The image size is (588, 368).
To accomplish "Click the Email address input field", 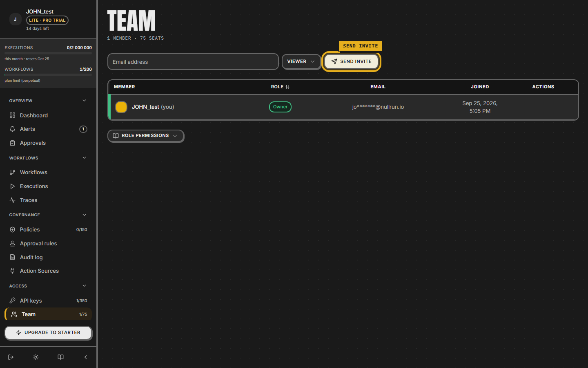I will 193,62.
